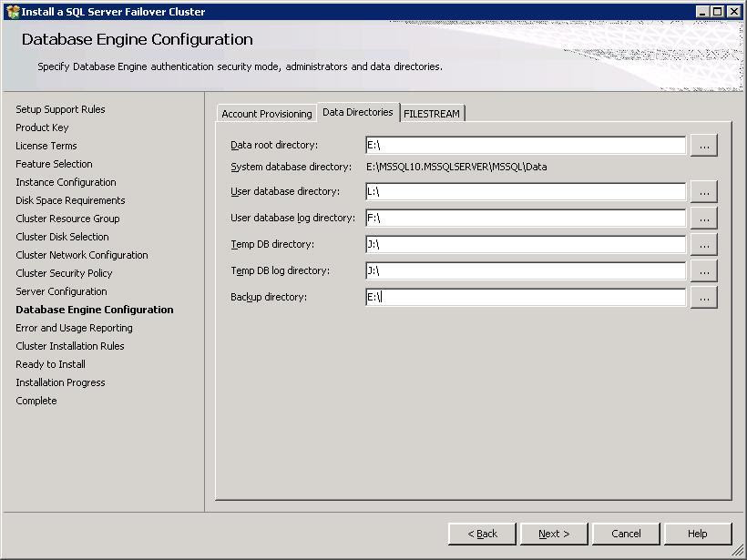Click the Data root directory label
This screenshot has width=747, height=560.
coord(274,146)
